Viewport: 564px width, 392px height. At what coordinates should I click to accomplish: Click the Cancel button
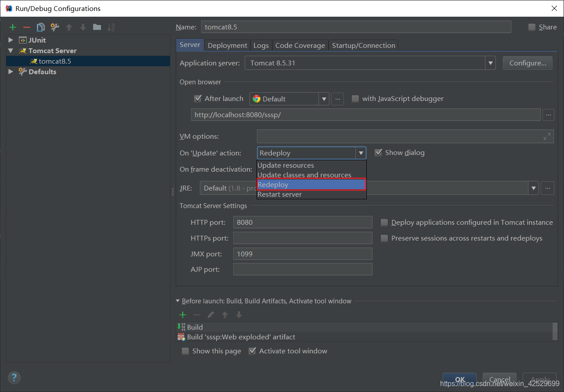click(x=499, y=380)
